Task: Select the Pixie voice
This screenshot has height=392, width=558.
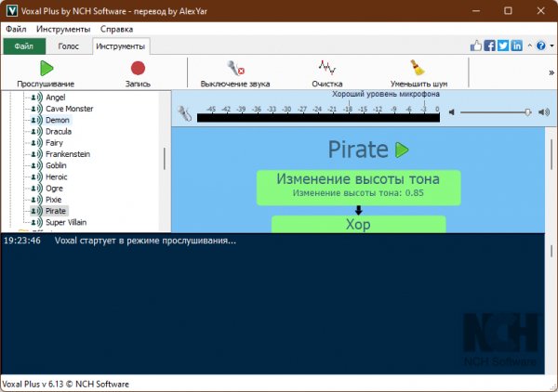Action: pyautogui.click(x=53, y=200)
